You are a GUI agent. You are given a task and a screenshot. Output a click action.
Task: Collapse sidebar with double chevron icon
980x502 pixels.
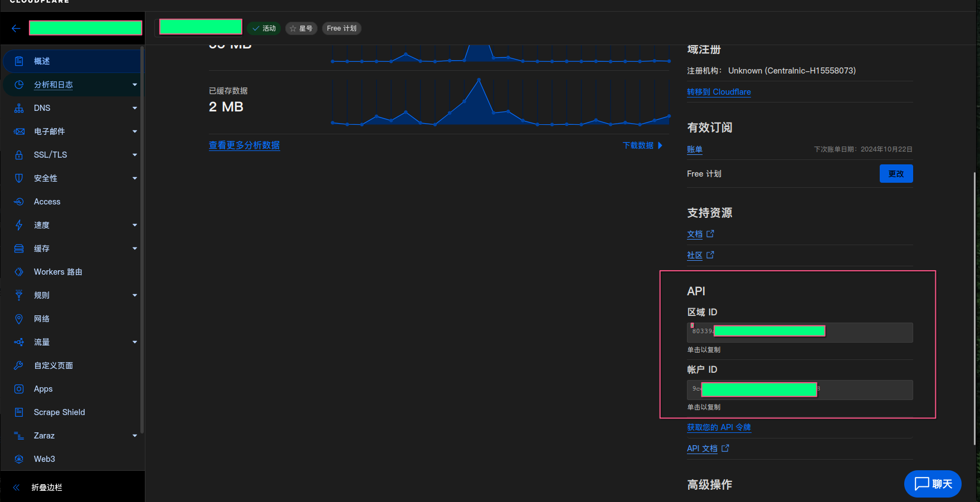click(x=16, y=488)
